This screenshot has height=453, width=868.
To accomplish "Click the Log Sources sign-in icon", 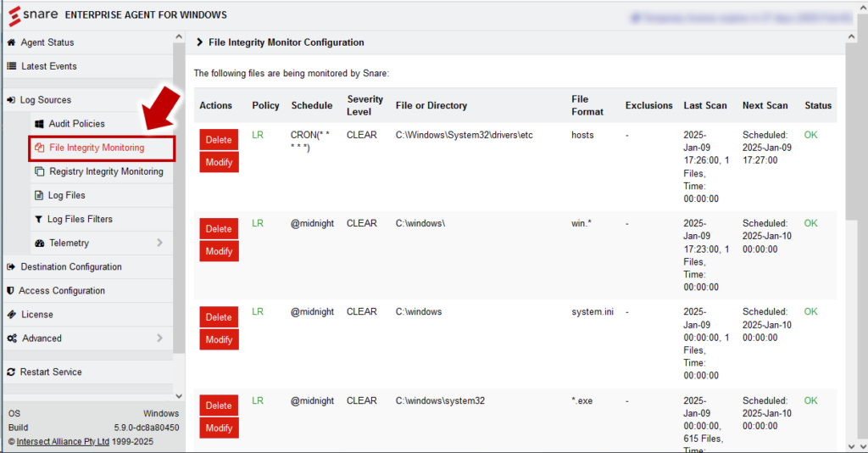I will pyautogui.click(x=11, y=100).
